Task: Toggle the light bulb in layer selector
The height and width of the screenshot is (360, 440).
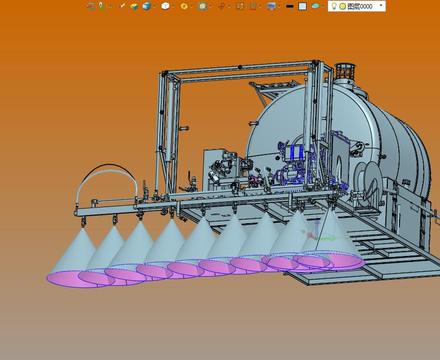Action: click(334, 6)
